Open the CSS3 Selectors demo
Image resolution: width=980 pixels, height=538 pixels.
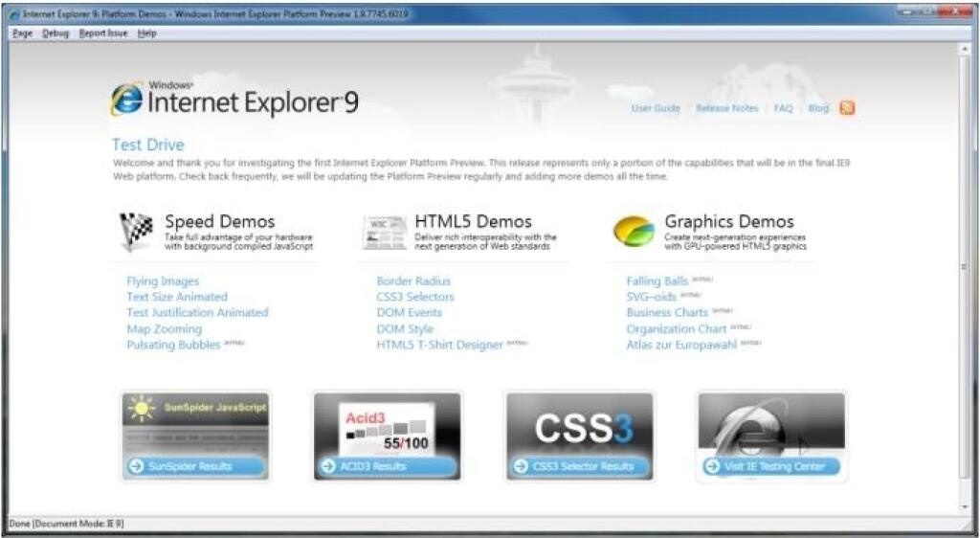415,297
